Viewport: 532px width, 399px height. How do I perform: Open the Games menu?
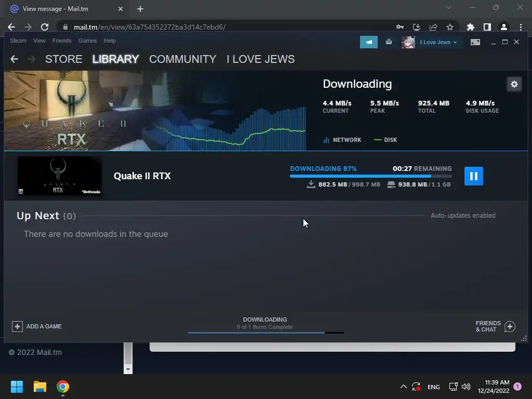87,41
